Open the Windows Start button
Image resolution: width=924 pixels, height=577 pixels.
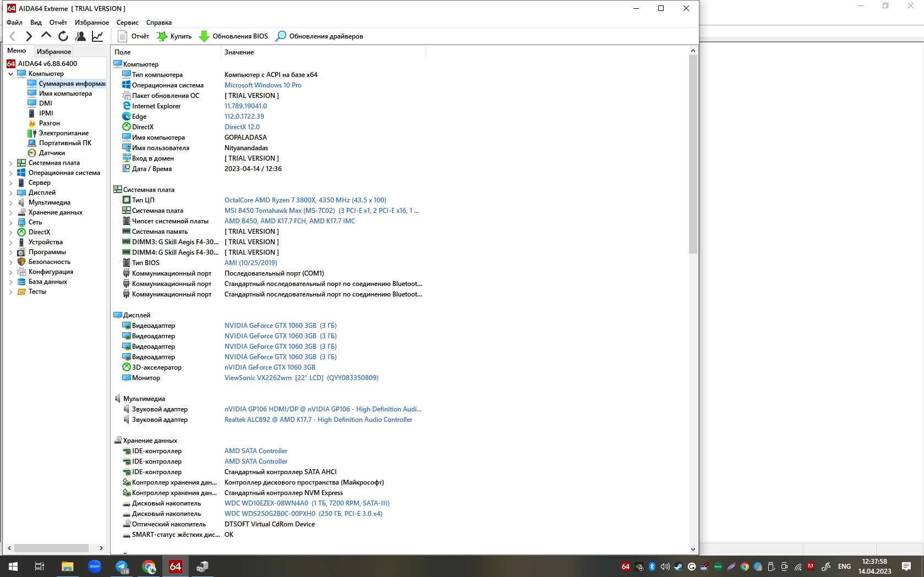pos(13,566)
